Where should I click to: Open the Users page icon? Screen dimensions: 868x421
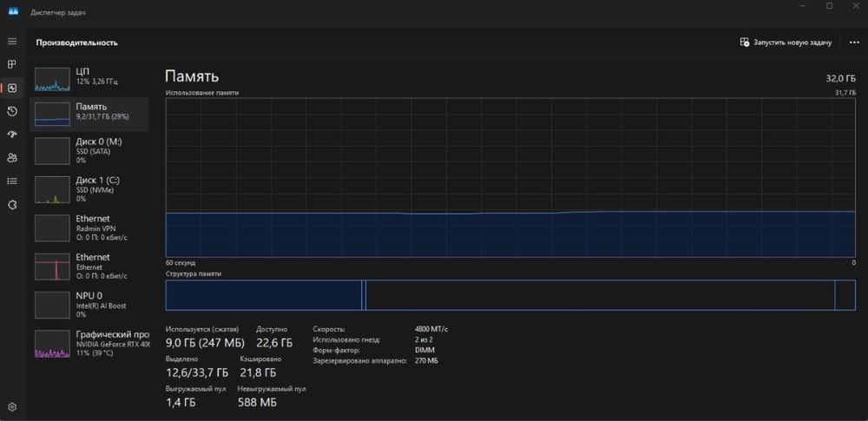12,158
